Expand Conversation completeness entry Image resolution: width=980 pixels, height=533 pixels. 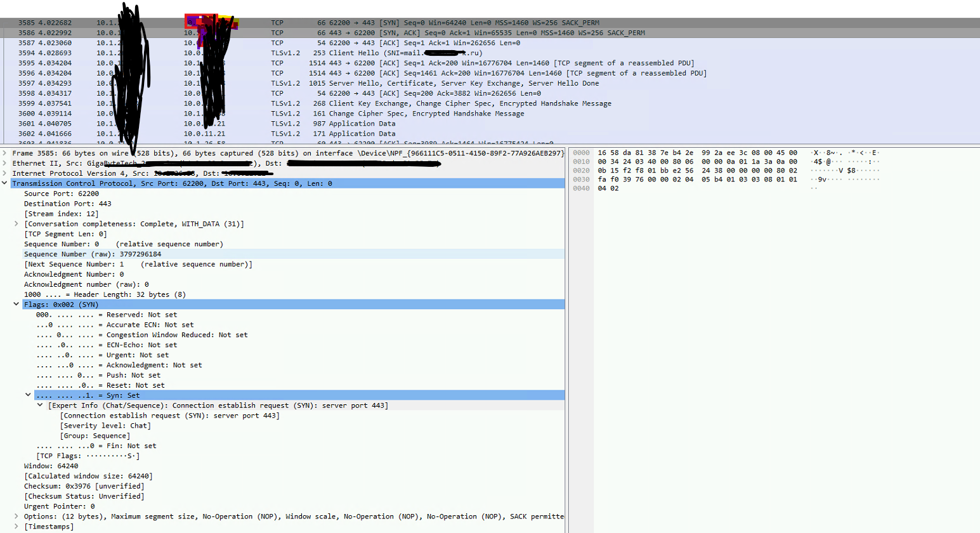pos(16,224)
